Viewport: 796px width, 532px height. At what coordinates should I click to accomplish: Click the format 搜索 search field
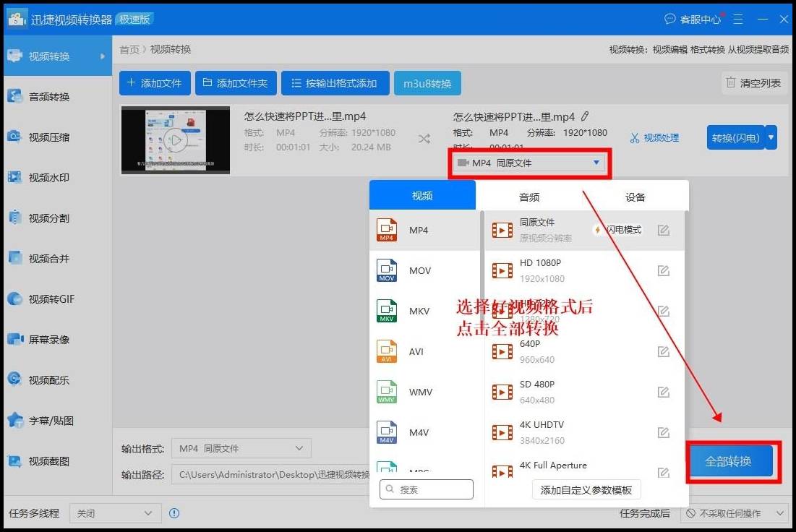(427, 489)
